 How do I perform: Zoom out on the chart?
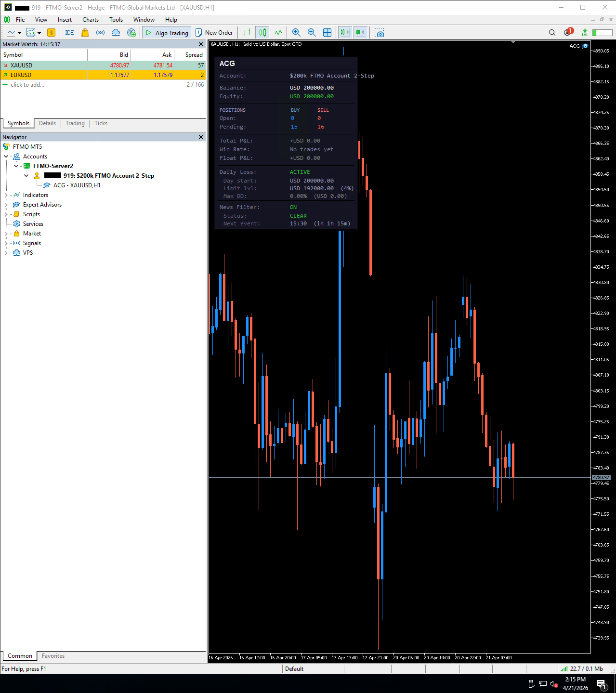[312, 33]
